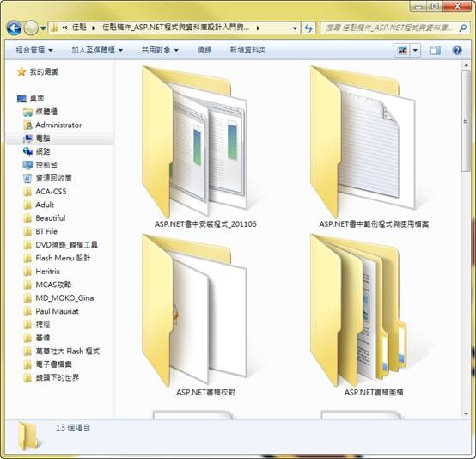Click the ASP.NET書稿圖檔 file name label
This screenshot has height=459, width=476.
(374, 393)
